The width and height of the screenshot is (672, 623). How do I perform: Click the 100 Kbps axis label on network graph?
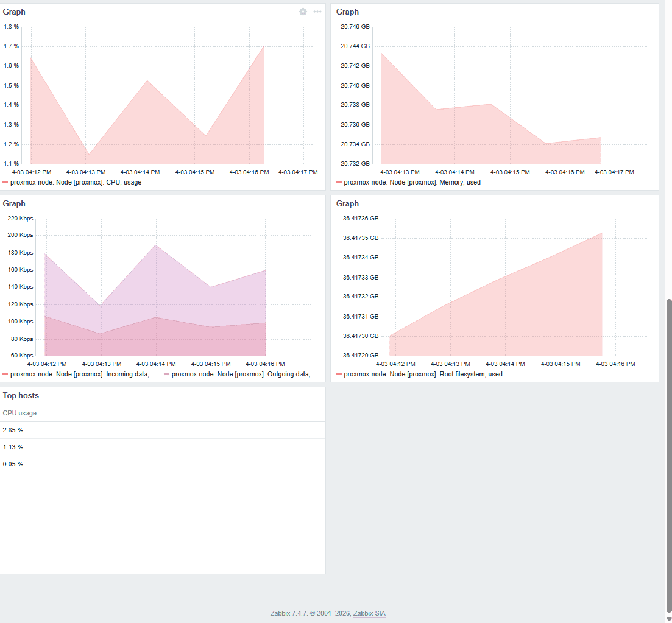(x=20, y=322)
